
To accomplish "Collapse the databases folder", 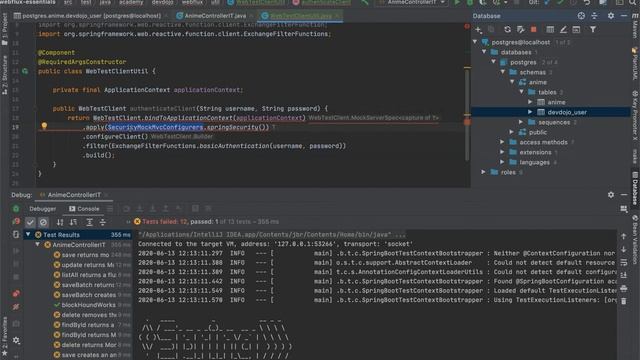I will [484, 52].
